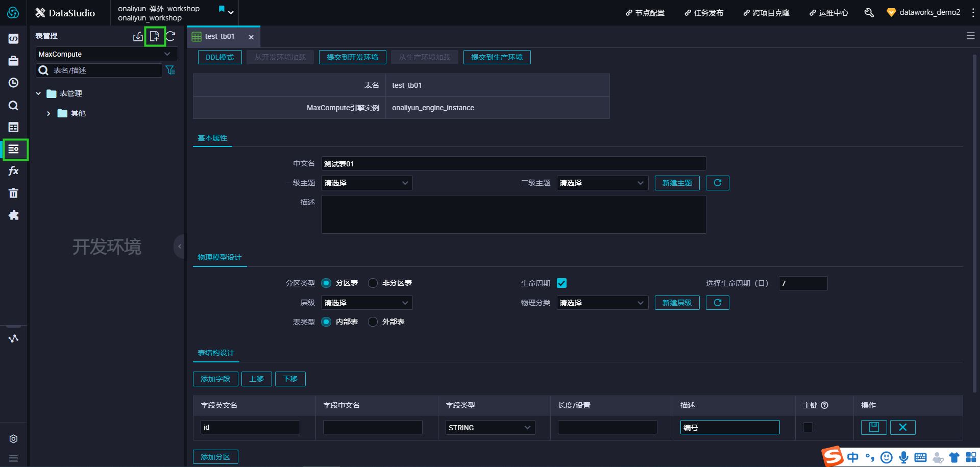Open 任务发布 in top menu

[x=704, y=13]
